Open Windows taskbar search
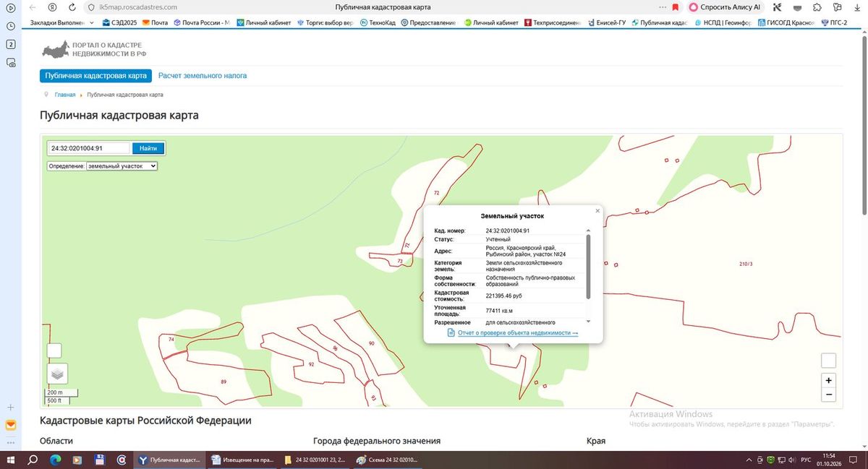 tap(33, 460)
